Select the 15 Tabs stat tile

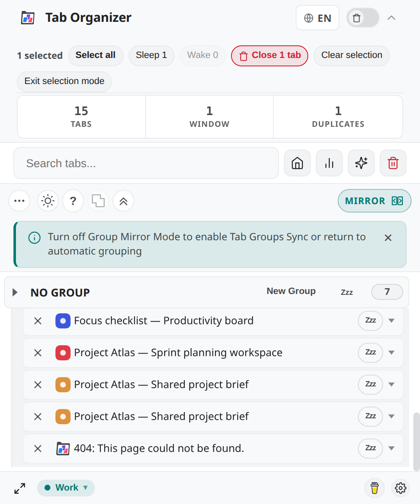[x=81, y=117]
